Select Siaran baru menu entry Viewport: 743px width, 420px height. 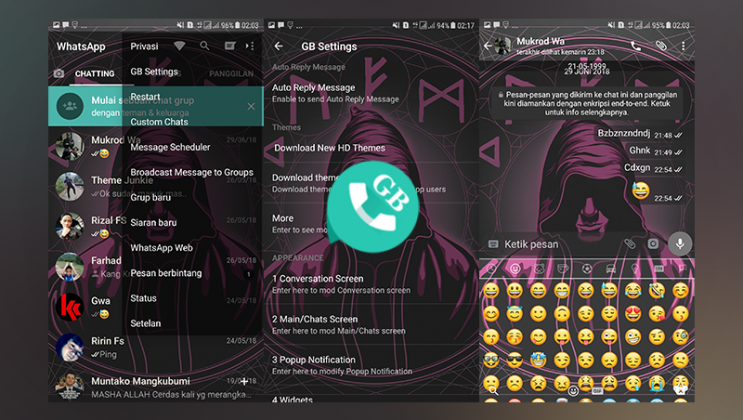click(154, 222)
